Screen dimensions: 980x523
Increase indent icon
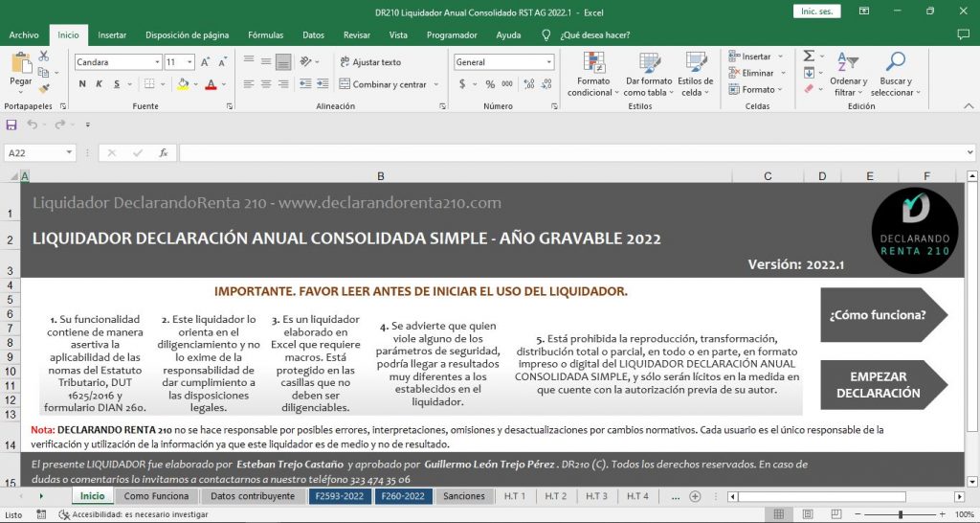coord(323,84)
